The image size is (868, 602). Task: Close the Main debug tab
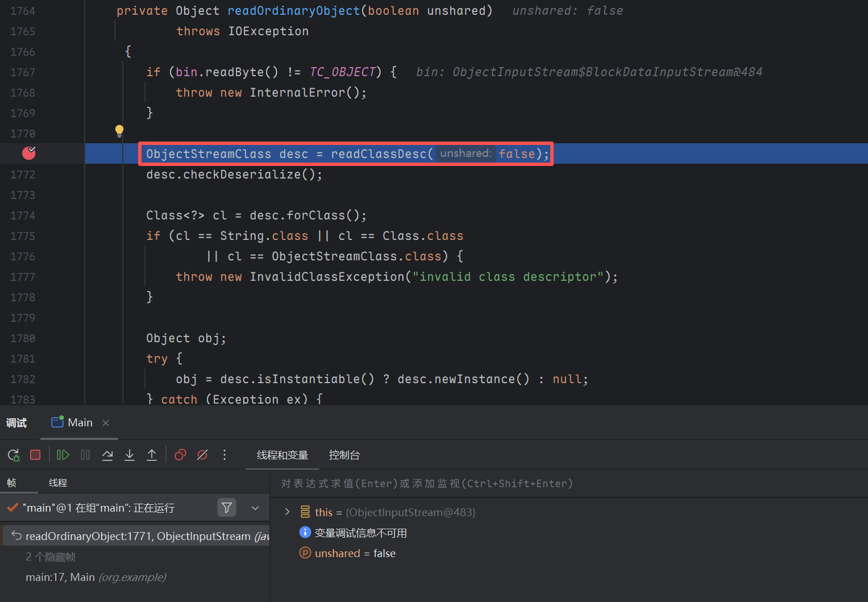click(106, 422)
